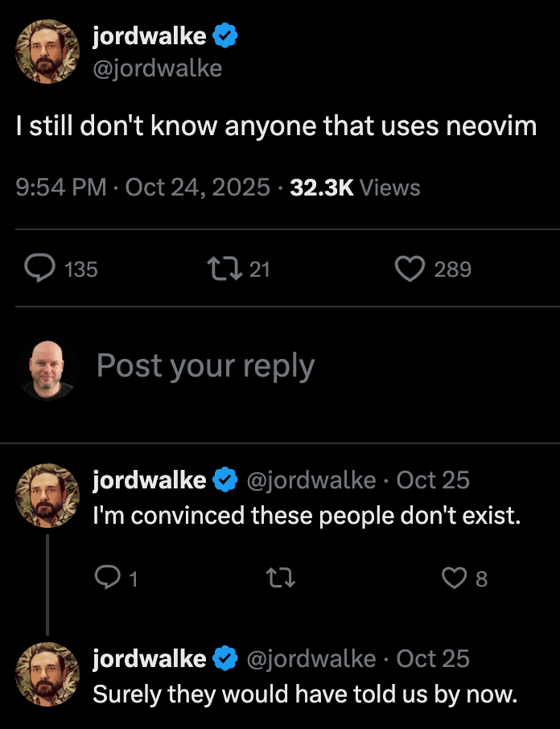Reply to the "people don't exist" tweet

(x=107, y=578)
